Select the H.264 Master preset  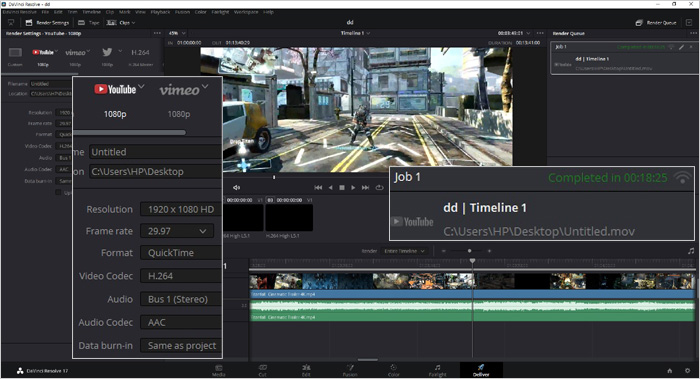[x=140, y=56]
